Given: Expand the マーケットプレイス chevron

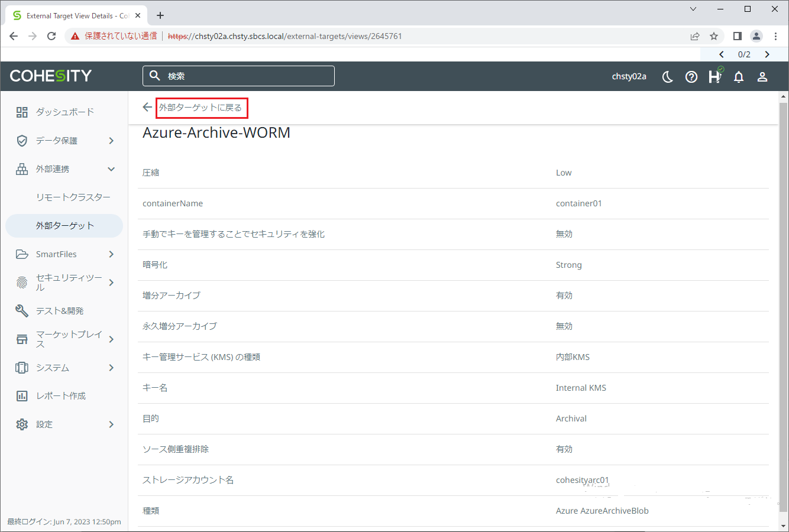Looking at the screenshot, I should point(111,339).
